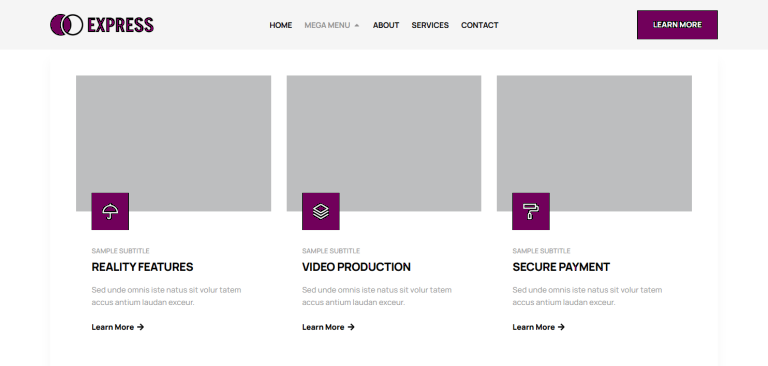The image size is (768, 366).
Task: Open the Contact menu link
Action: coord(480,25)
